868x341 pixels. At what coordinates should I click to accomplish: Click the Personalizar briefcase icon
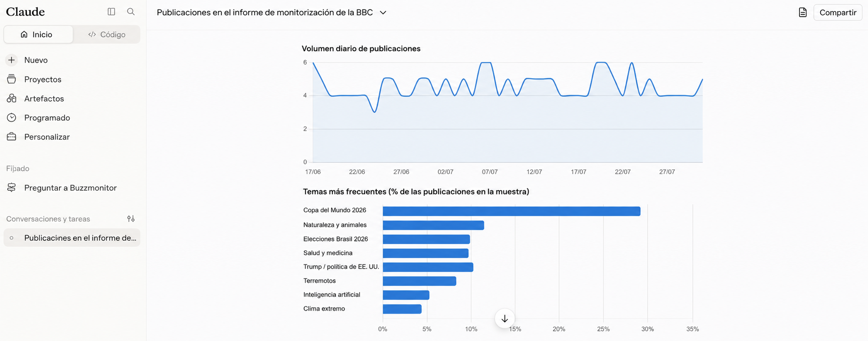pyautogui.click(x=12, y=137)
